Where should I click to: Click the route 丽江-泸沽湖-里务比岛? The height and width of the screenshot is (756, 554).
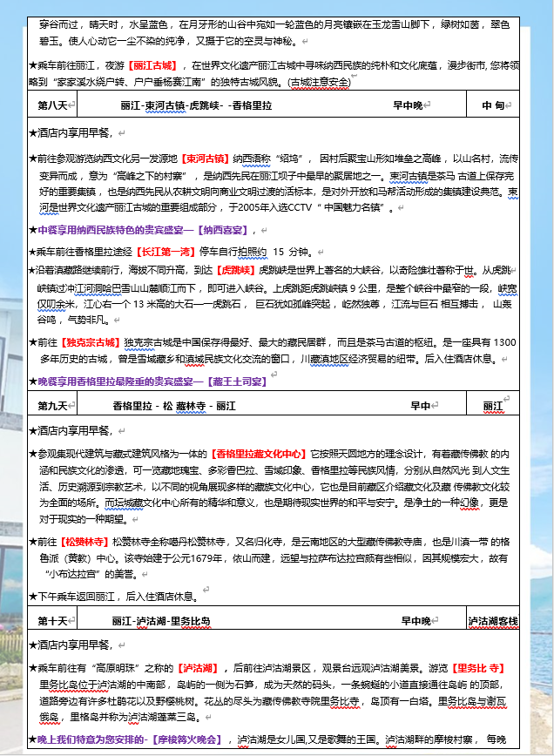(161, 621)
